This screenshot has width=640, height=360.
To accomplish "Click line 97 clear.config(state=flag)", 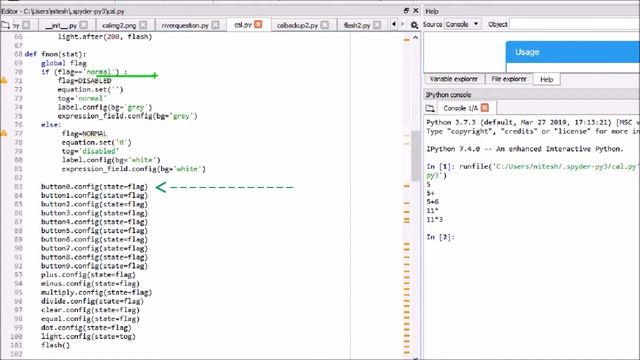I will 90,310.
